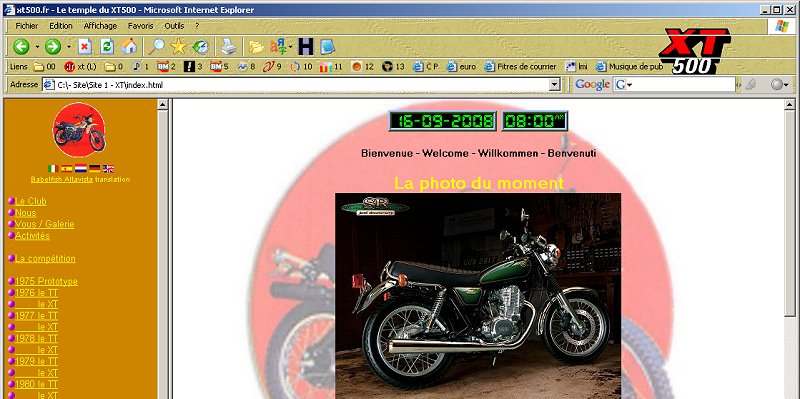Open the BM link labeled '2'

(166, 66)
